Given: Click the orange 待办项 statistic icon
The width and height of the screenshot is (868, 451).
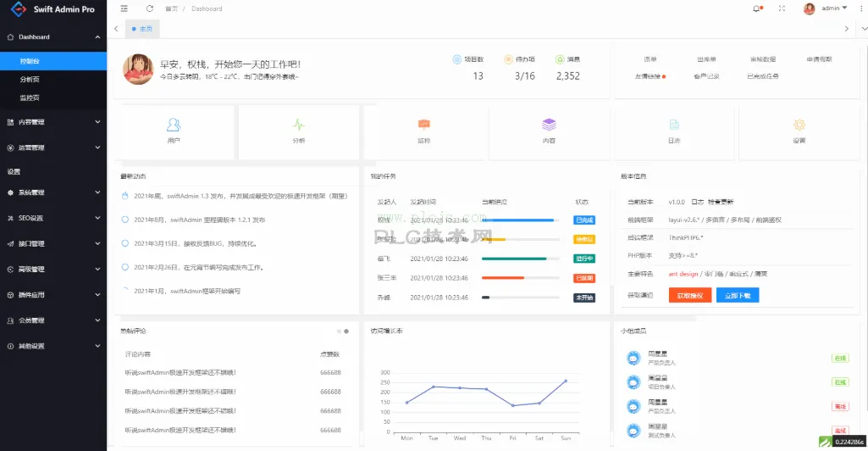Looking at the screenshot, I should coord(508,59).
